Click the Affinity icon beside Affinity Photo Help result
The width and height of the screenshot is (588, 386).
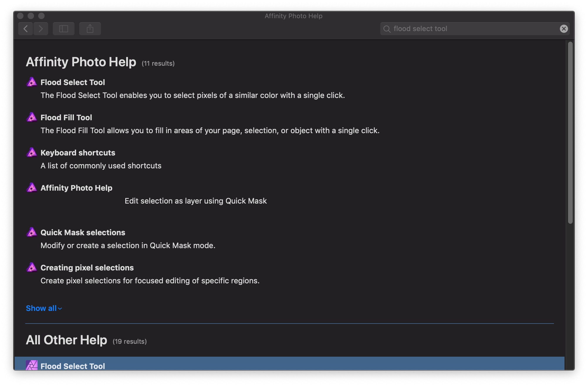pyautogui.click(x=32, y=188)
